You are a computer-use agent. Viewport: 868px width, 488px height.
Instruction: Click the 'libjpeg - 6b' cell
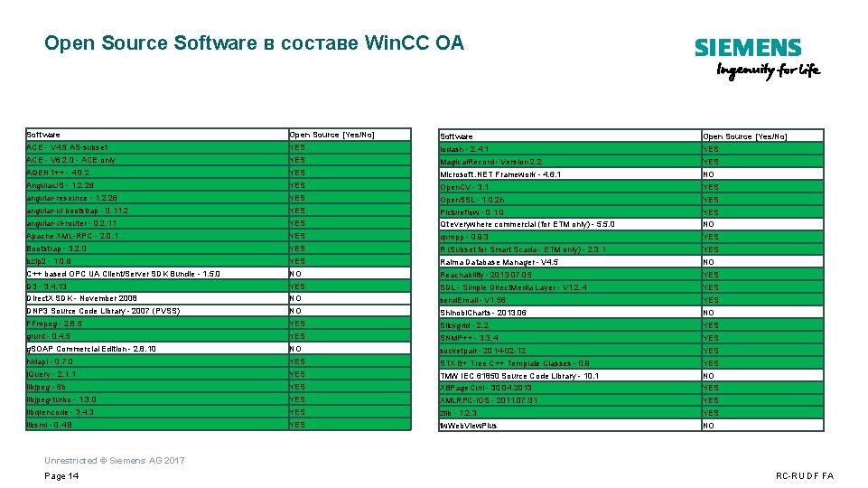pyautogui.click(x=157, y=387)
